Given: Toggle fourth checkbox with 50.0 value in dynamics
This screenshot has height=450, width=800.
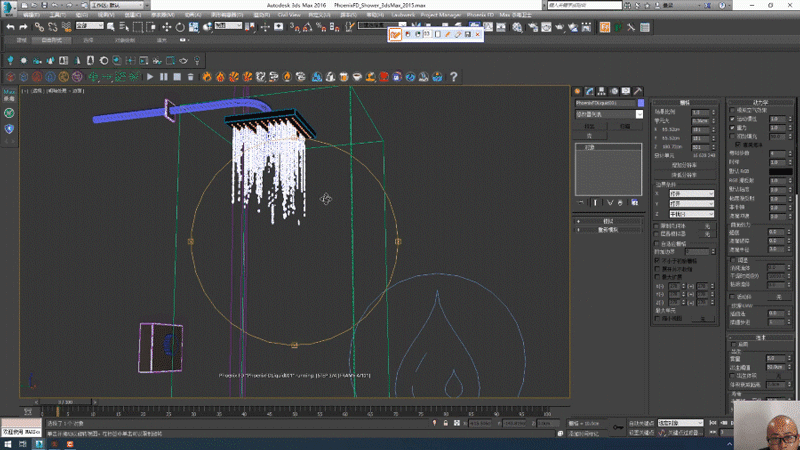Looking at the screenshot, I should [x=733, y=136].
